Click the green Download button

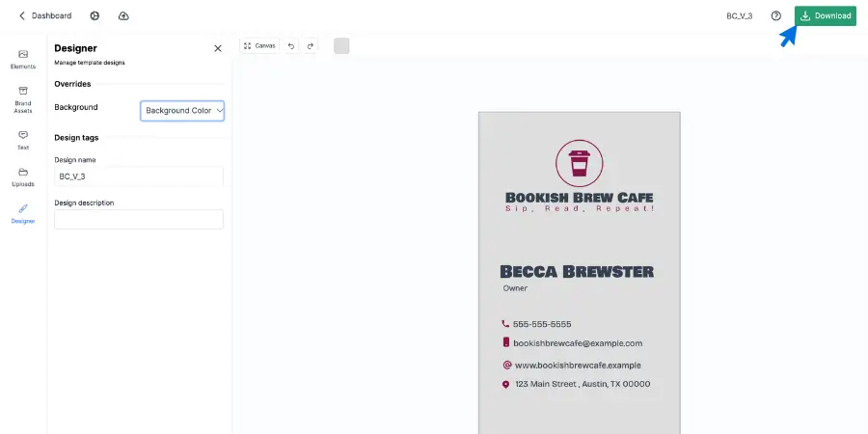pos(826,16)
